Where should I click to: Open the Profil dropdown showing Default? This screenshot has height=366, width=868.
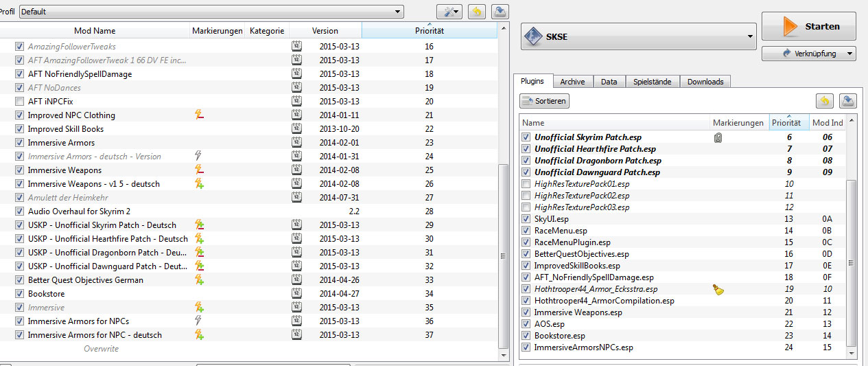coord(211,12)
